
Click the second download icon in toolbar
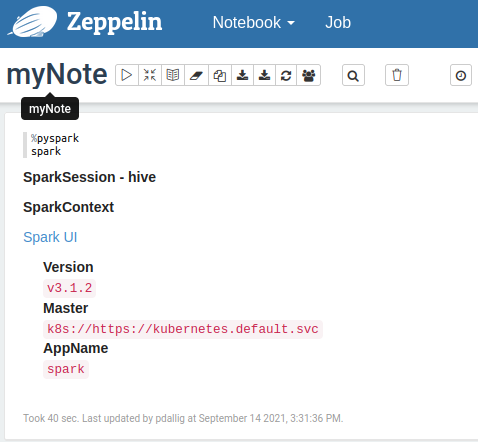coord(264,75)
